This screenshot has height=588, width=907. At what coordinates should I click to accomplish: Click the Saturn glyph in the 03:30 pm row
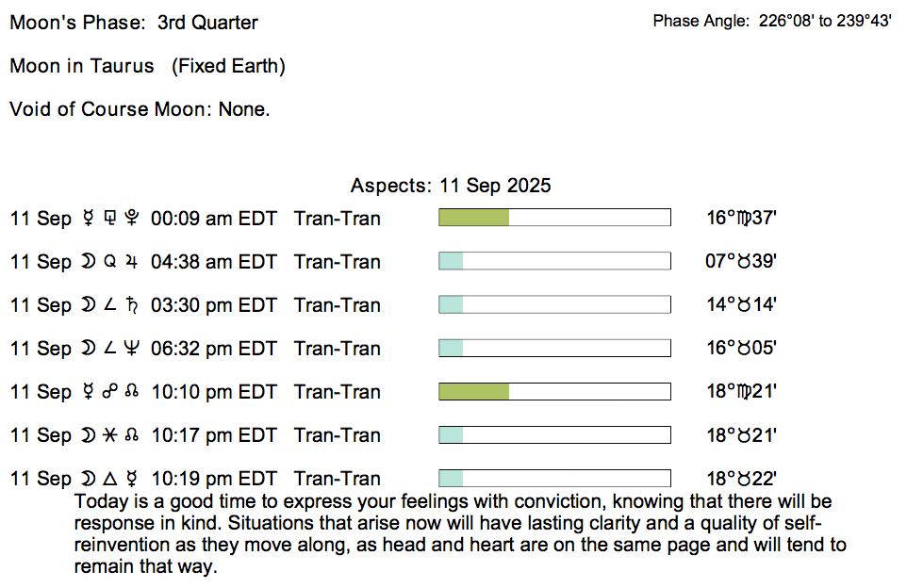click(132, 305)
